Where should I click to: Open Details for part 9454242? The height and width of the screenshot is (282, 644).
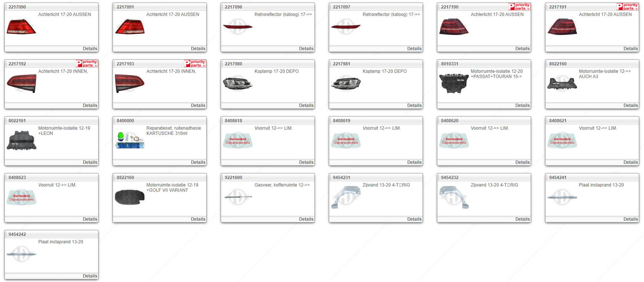pyautogui.click(x=90, y=276)
